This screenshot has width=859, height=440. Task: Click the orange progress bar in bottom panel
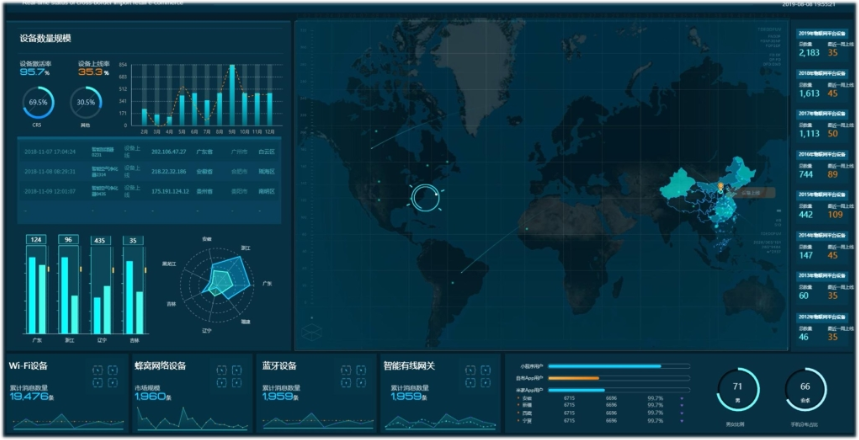(x=574, y=378)
